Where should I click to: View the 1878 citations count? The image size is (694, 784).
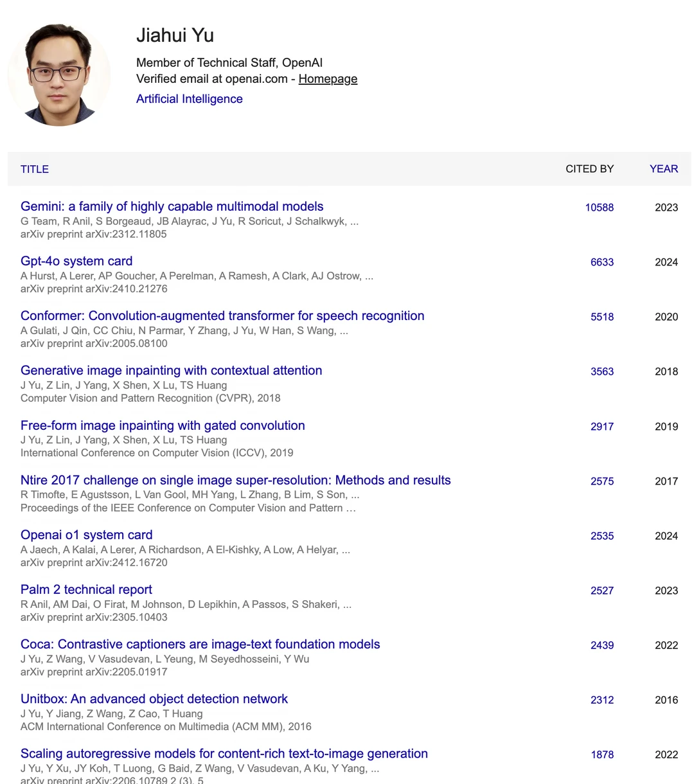point(602,754)
